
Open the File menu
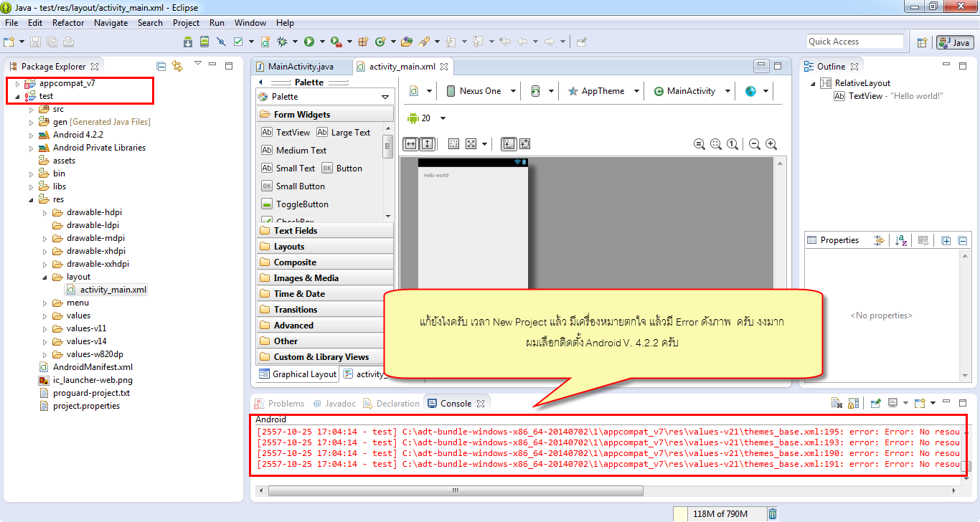(11, 23)
